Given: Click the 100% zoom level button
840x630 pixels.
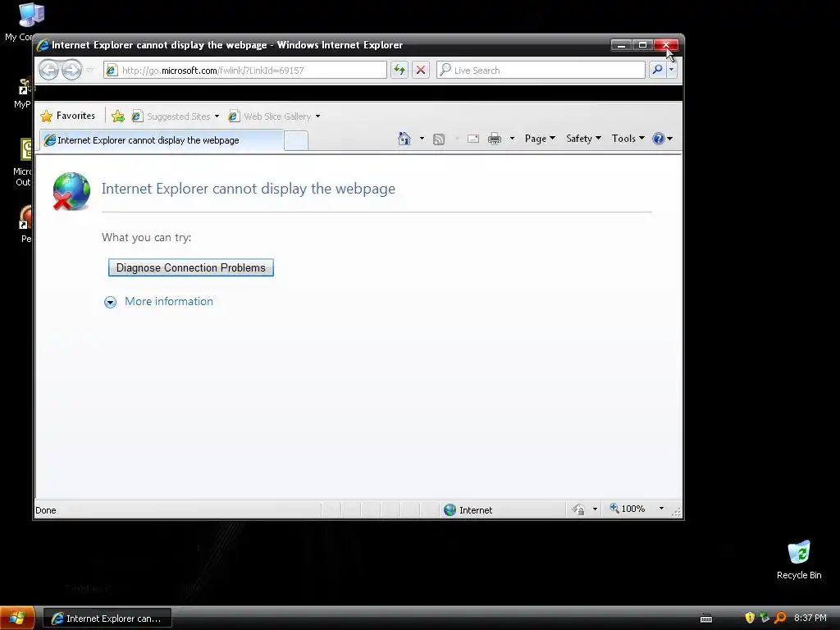Looking at the screenshot, I should tap(628, 509).
